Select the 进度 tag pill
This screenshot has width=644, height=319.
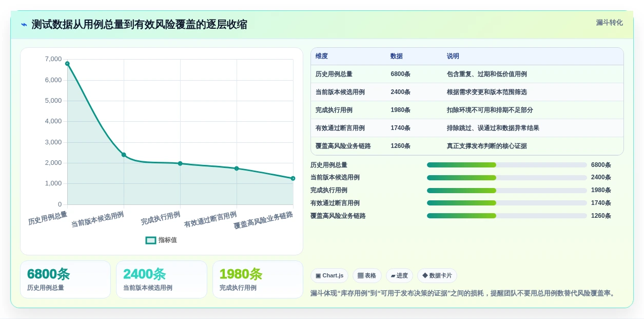pyautogui.click(x=399, y=276)
